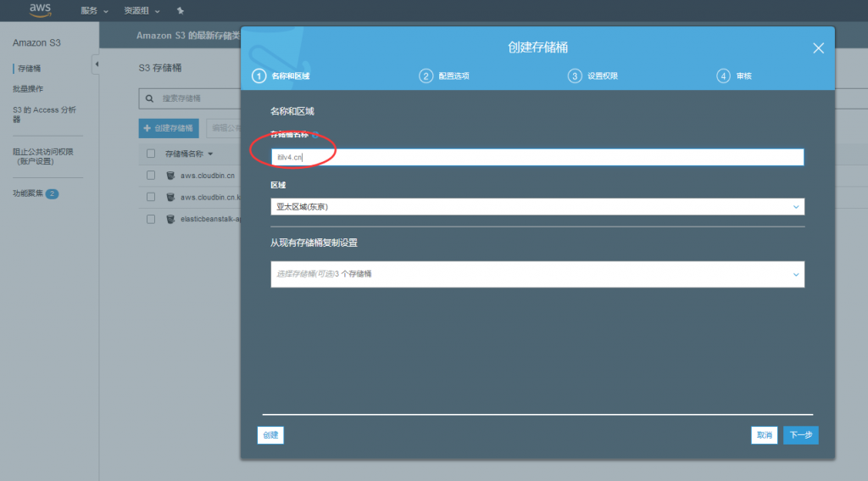Click the AWS logo home icon
The image size is (868, 481).
click(40, 9)
